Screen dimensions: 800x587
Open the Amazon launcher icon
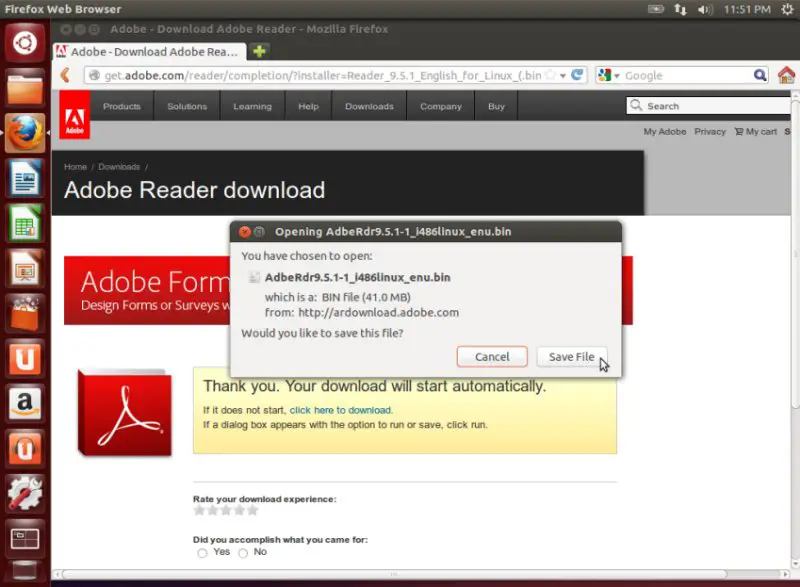(x=24, y=403)
